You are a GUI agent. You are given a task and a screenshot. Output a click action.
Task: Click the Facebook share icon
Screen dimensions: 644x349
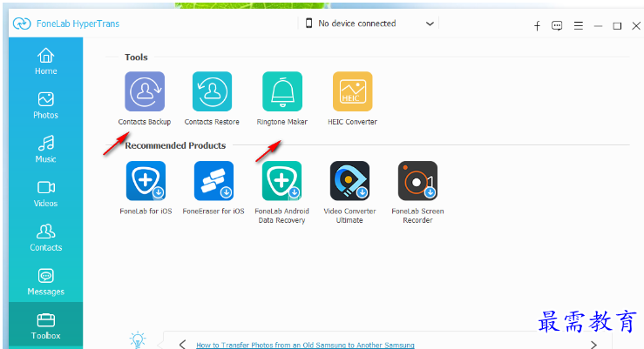click(x=537, y=26)
